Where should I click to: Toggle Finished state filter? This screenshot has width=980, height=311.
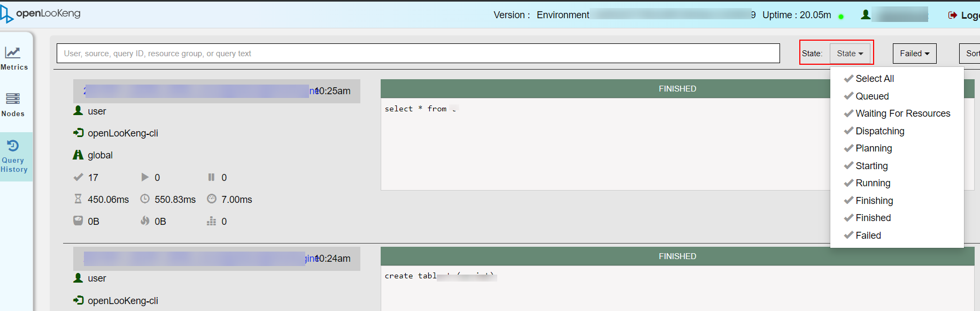867,218
